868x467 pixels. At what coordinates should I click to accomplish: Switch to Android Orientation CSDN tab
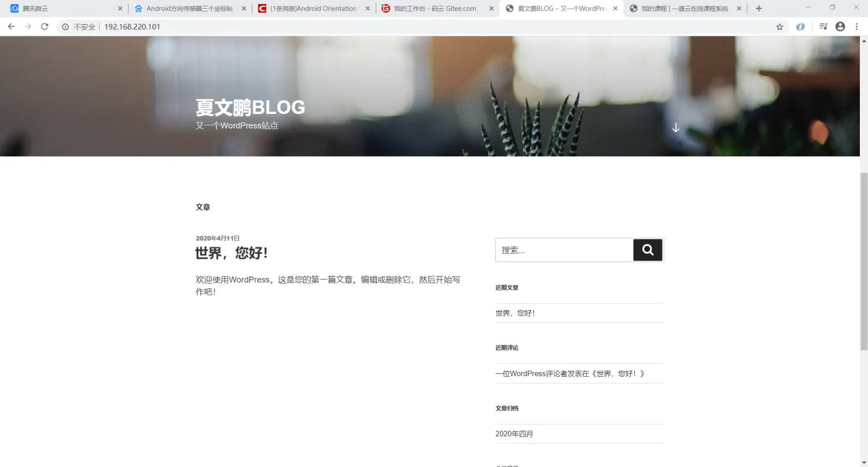313,9
